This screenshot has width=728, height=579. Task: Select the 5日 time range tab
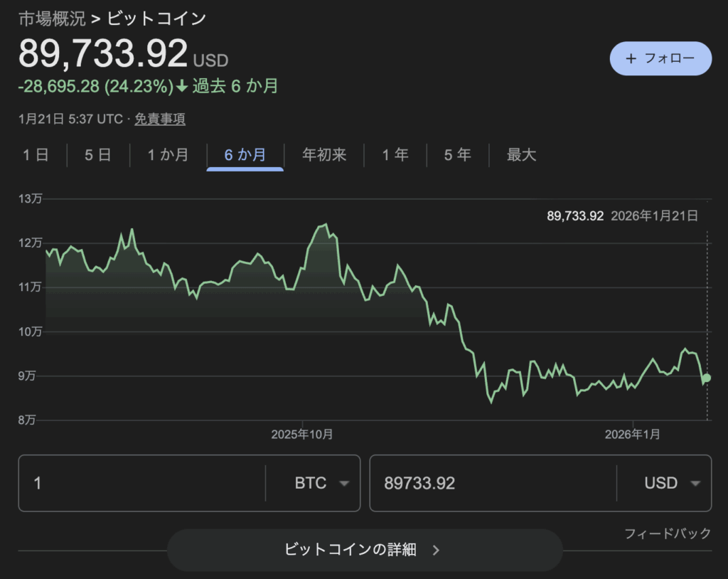pyautogui.click(x=98, y=155)
